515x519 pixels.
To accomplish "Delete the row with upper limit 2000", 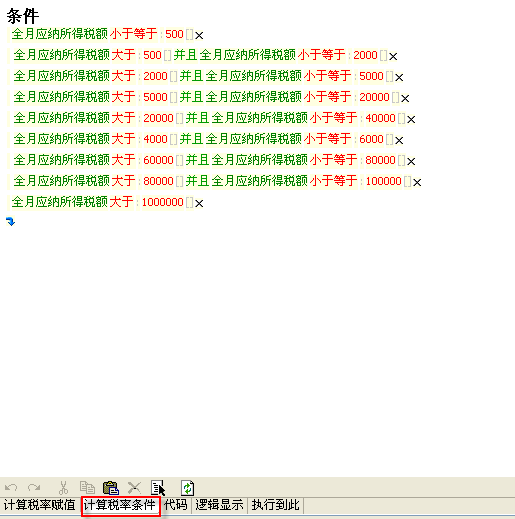I will click(393, 56).
